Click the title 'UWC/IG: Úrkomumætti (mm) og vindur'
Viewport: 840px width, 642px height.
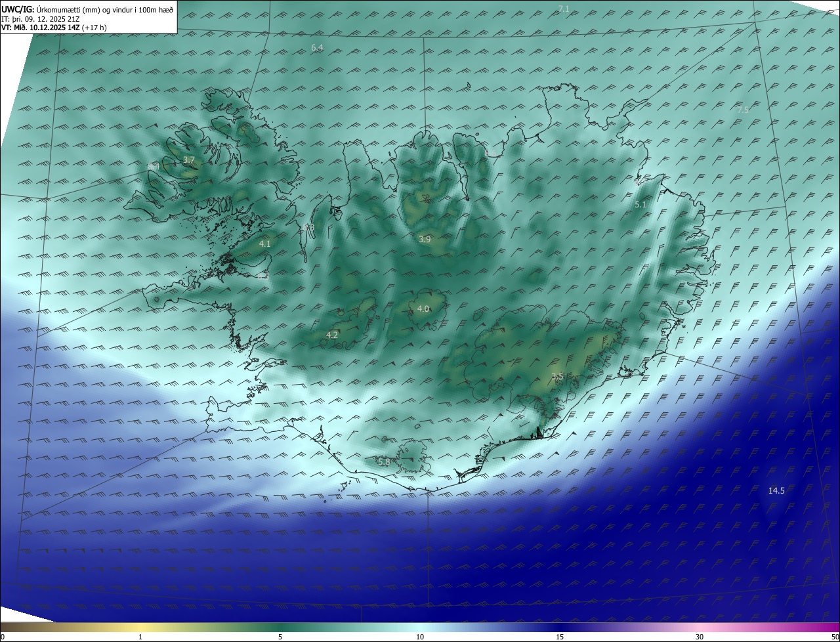pyautogui.click(x=87, y=9)
